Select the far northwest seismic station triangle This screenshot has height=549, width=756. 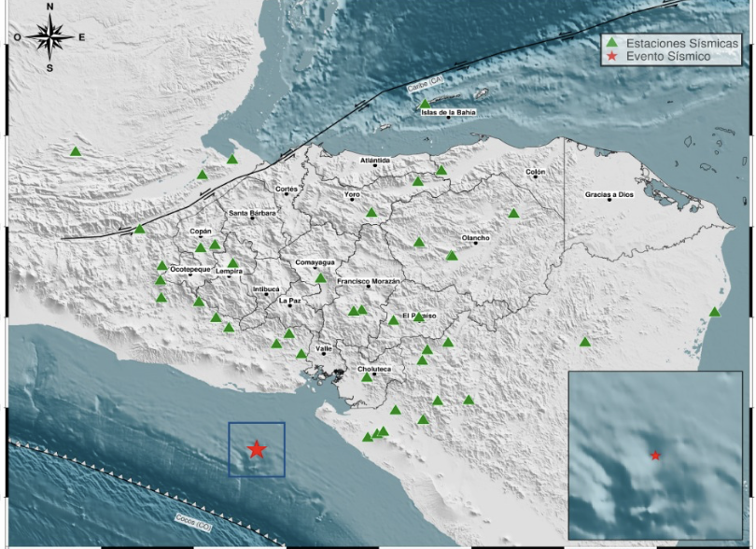pyautogui.click(x=76, y=151)
